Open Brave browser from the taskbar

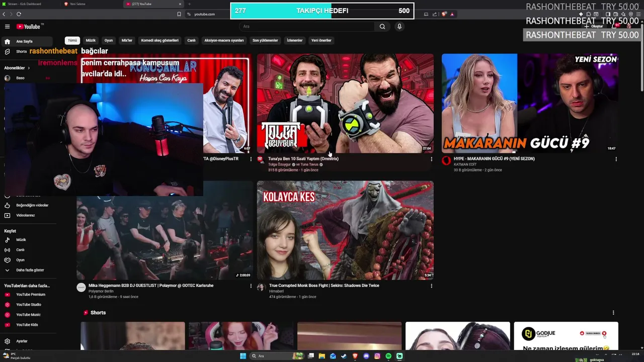(355, 356)
